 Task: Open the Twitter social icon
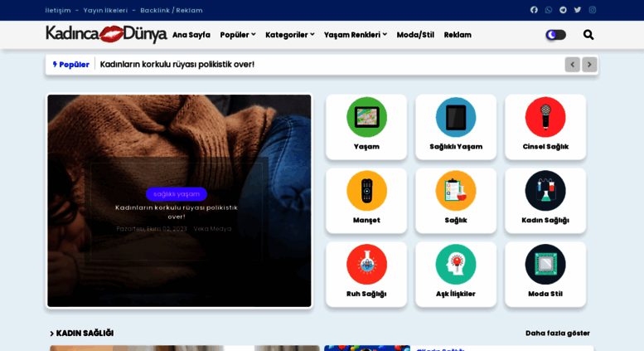click(578, 10)
